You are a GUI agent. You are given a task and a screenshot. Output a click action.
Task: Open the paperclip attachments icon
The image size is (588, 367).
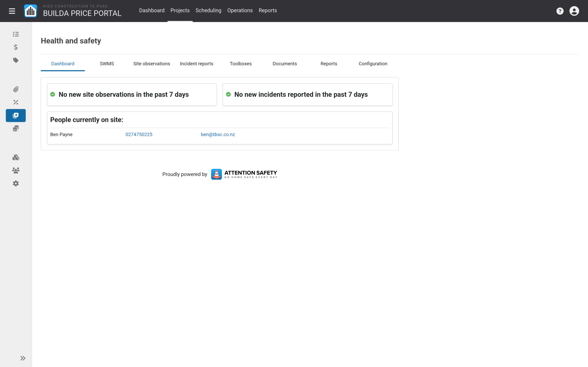tap(16, 89)
